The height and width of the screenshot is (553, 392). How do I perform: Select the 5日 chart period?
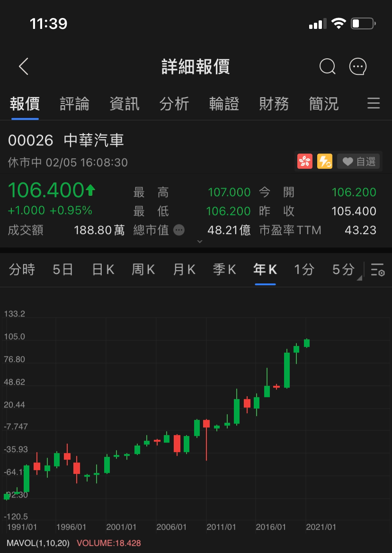63,270
